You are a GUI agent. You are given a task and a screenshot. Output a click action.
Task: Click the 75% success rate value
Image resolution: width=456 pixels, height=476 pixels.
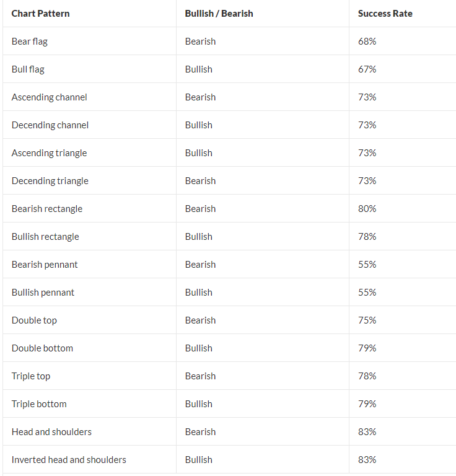[x=367, y=320]
